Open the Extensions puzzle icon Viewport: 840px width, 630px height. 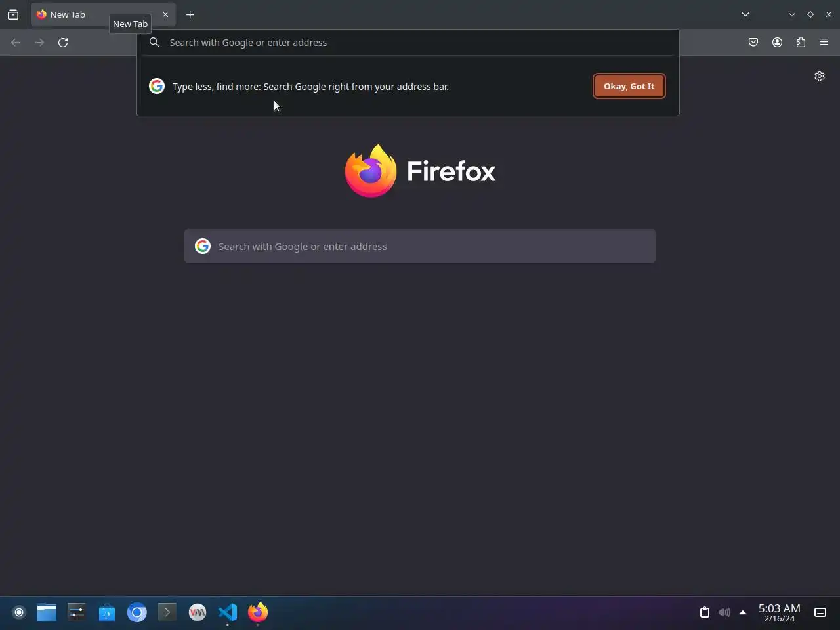(x=801, y=43)
